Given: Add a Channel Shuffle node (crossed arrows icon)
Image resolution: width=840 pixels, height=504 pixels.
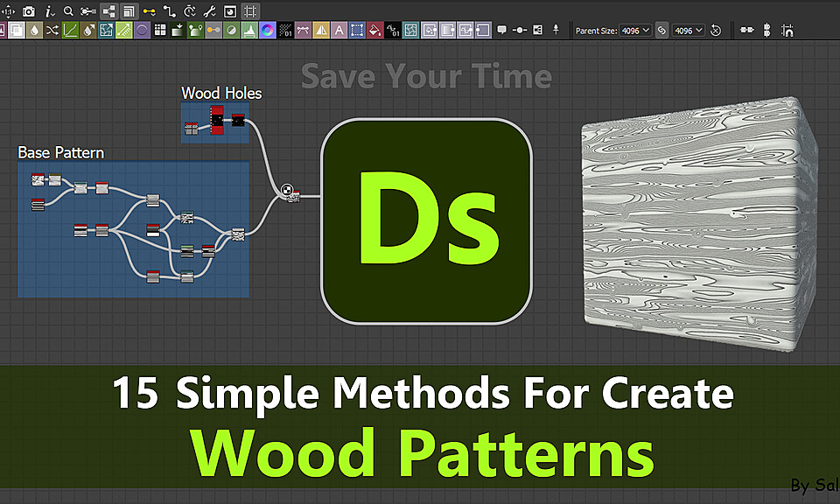Looking at the screenshot, I should point(52,30).
